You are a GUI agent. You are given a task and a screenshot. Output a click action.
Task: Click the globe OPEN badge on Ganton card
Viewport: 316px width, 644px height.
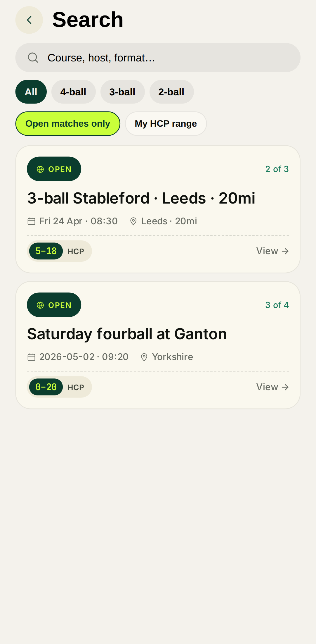pyautogui.click(x=54, y=305)
